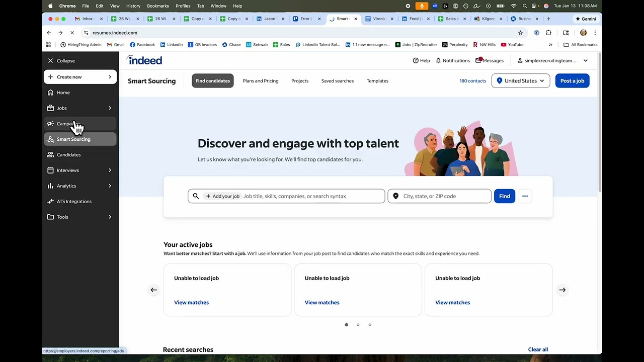
Task: Open the LinkedIn bookmark
Action: coord(171,45)
